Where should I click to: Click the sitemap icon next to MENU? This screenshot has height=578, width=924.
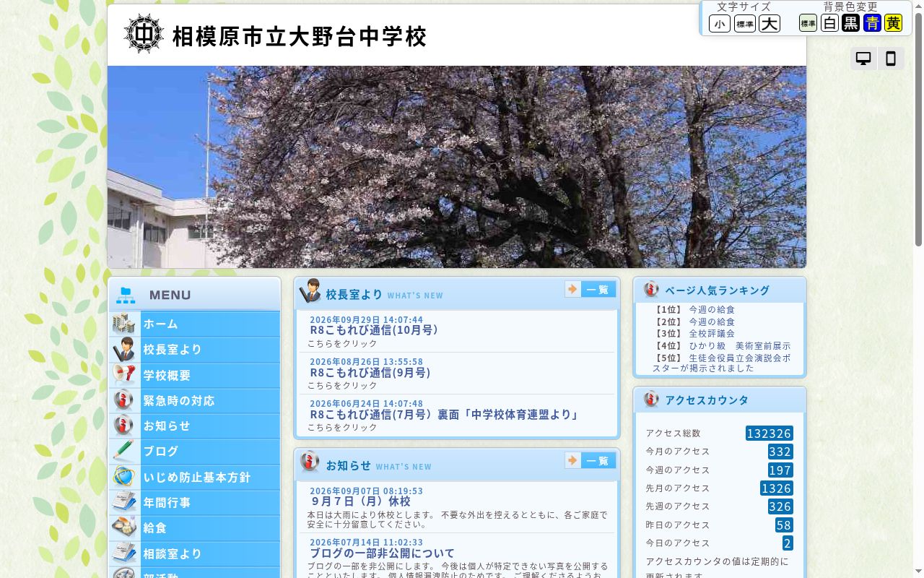tap(126, 295)
